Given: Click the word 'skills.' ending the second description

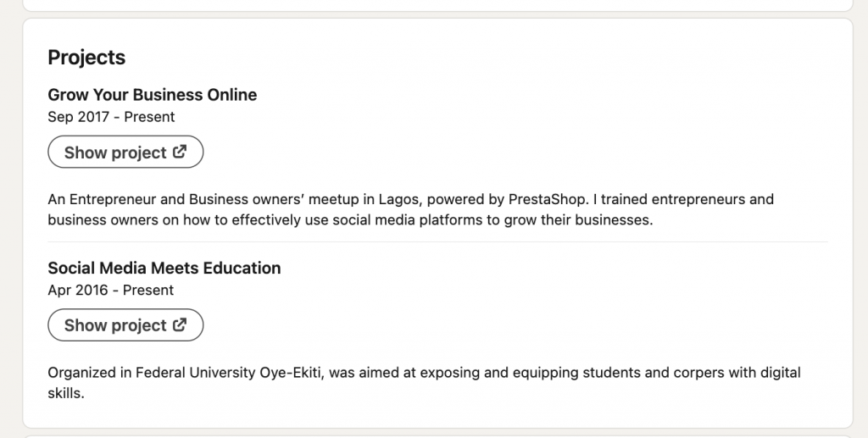Looking at the screenshot, I should [x=65, y=394].
